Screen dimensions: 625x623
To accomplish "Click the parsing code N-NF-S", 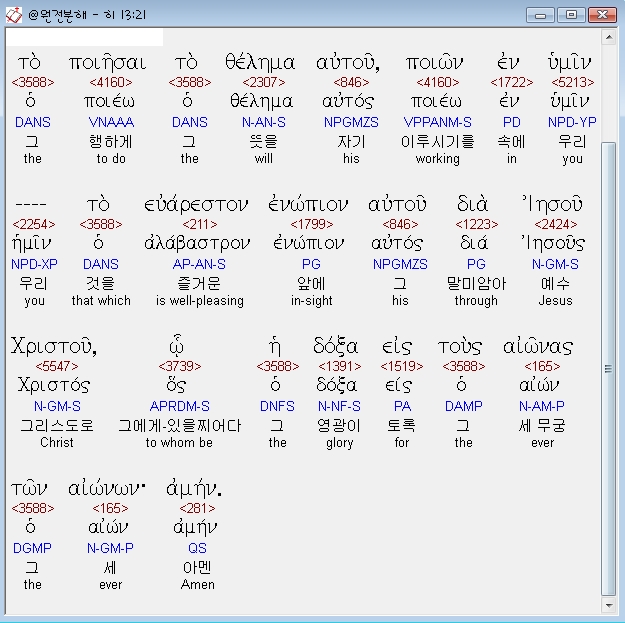I will [340, 406].
